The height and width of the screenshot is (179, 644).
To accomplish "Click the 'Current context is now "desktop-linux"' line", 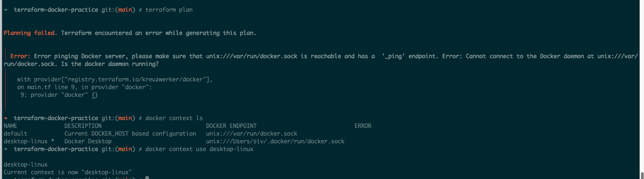I will click(68, 172).
